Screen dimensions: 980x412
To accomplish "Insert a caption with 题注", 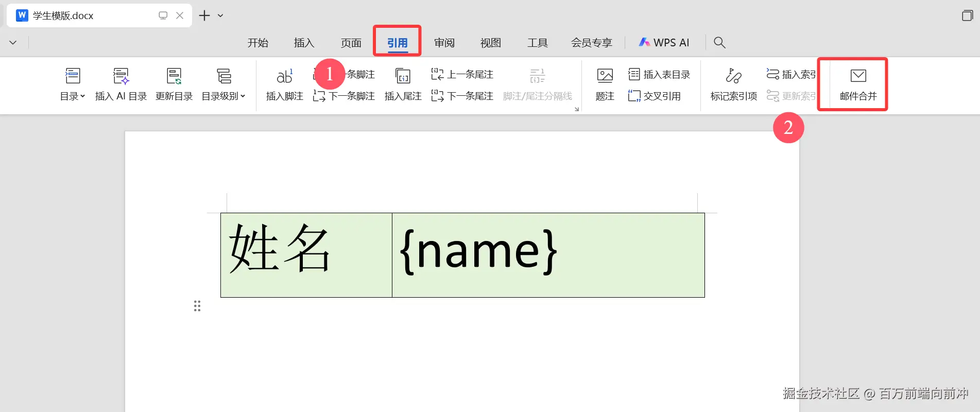I will pos(605,84).
